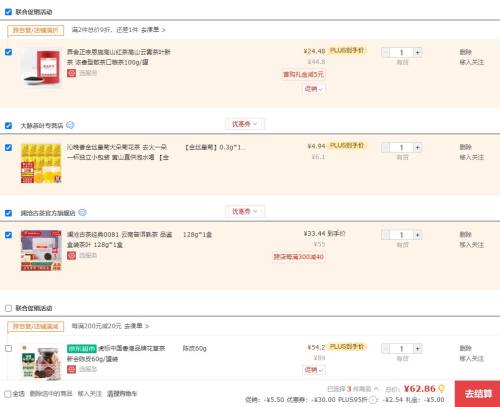Open 优惠券 dropdown for 澜沧古茶官方旗舰店
The width and height of the screenshot is (500, 407).
pos(245,211)
